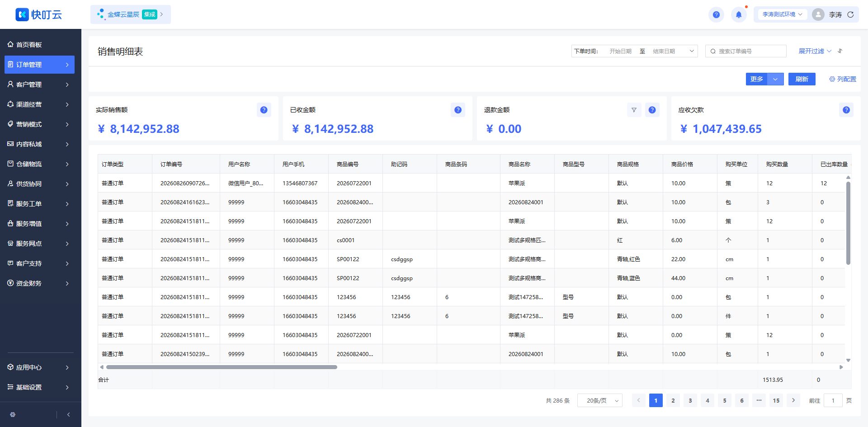The width and height of the screenshot is (868, 427).
Task: Open help tip for 实际销售额
Action: tap(264, 110)
